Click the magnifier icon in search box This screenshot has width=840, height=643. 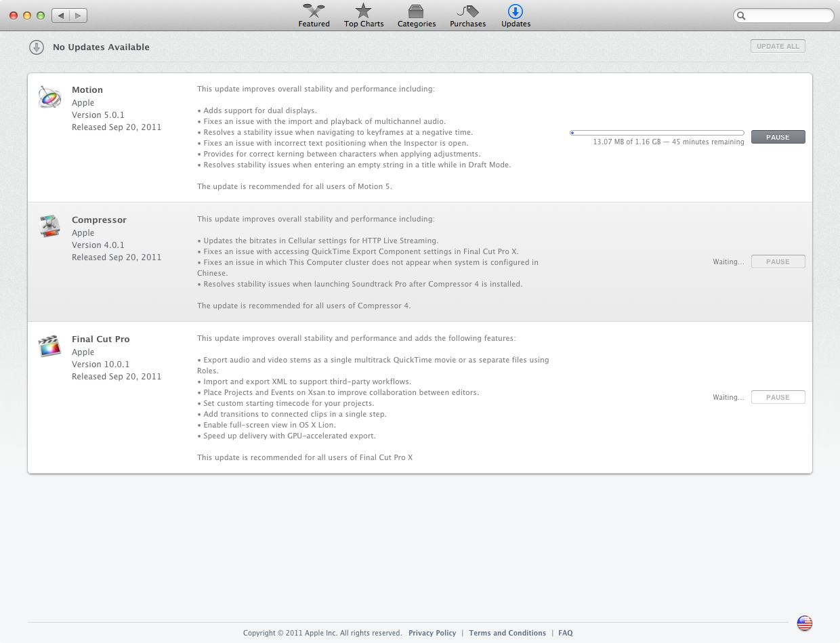click(741, 16)
